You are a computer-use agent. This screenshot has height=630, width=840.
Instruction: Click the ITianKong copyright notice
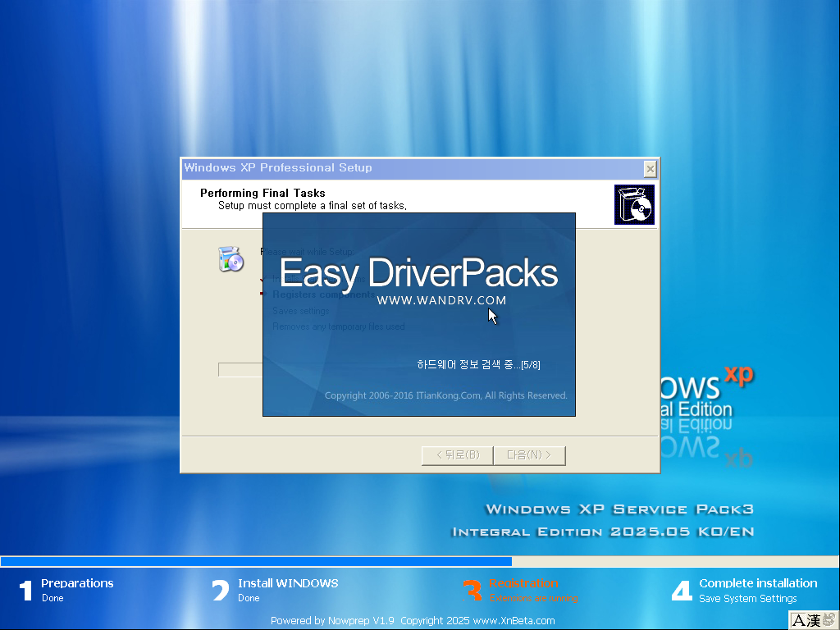[445, 395]
